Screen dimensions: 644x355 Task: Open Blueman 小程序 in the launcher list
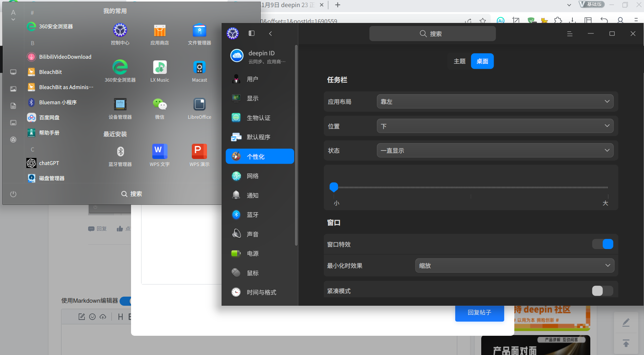[x=52, y=102]
